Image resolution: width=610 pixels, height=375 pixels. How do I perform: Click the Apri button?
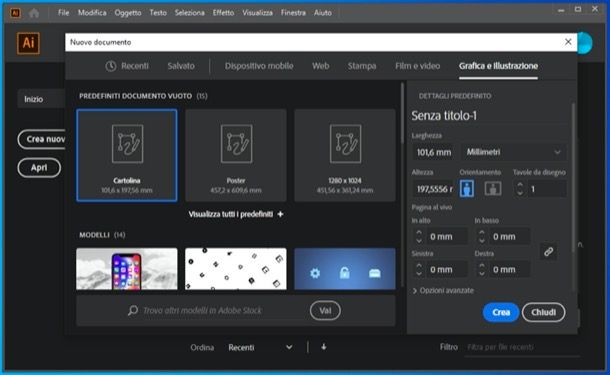tap(39, 168)
